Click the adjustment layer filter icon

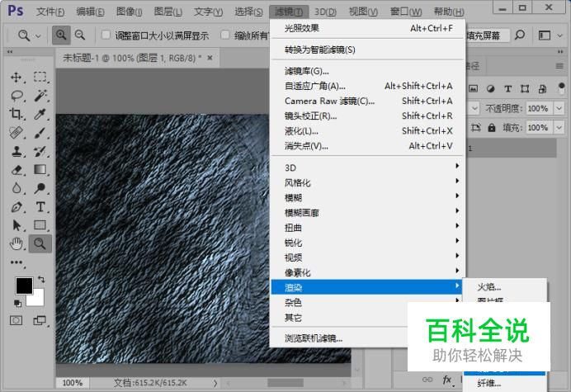click(490, 89)
